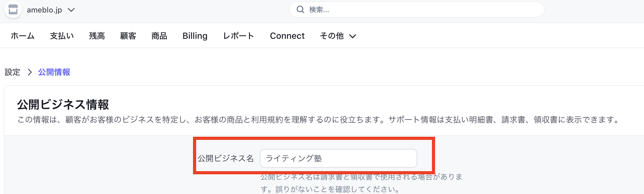Go to the ホーム tab

(x=22, y=36)
